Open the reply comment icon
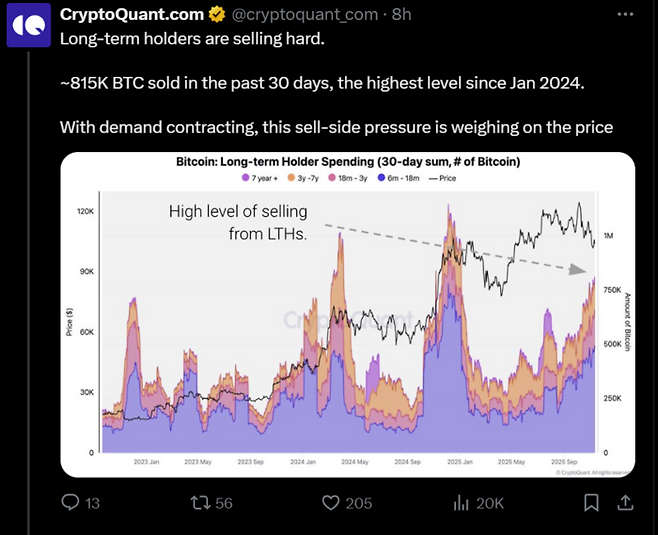The image size is (658, 535). 71,502
